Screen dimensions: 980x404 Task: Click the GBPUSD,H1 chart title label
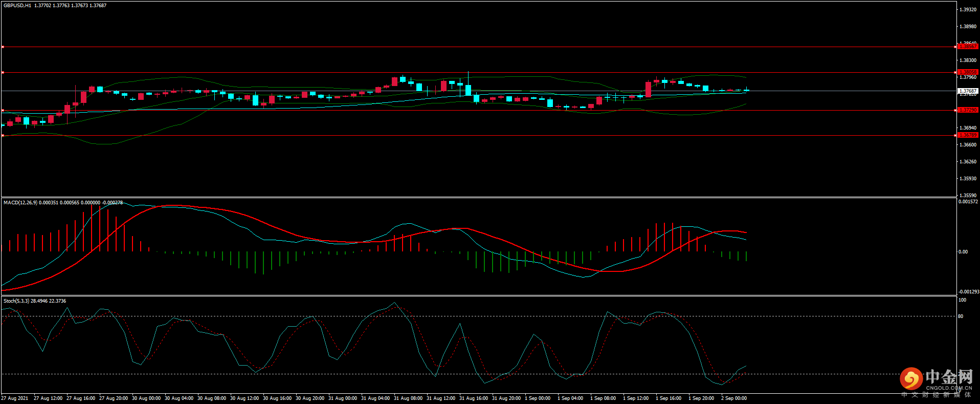17,6
